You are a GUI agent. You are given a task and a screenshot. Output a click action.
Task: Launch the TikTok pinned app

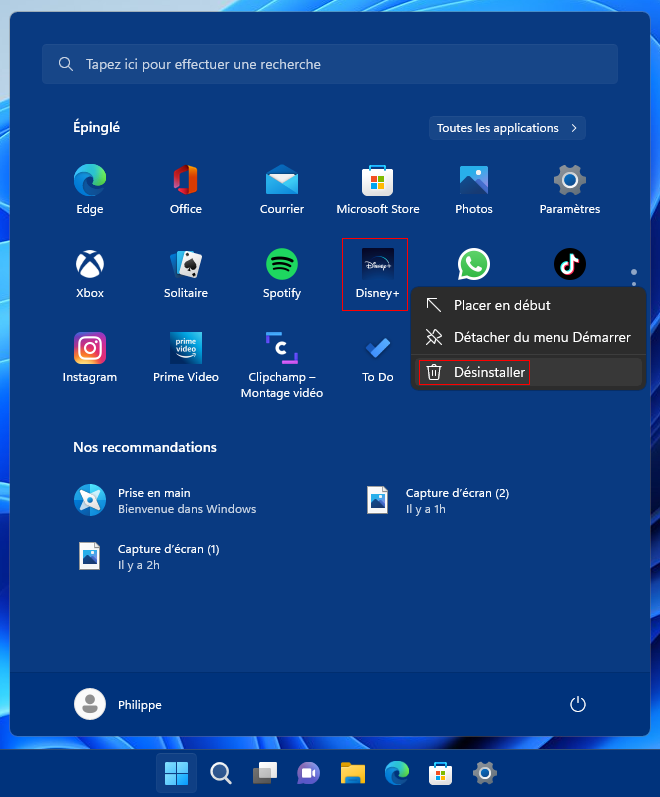569,264
